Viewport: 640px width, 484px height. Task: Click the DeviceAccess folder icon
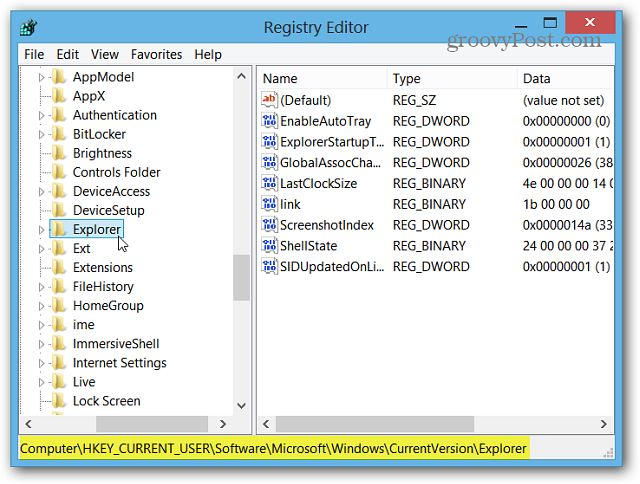60,191
